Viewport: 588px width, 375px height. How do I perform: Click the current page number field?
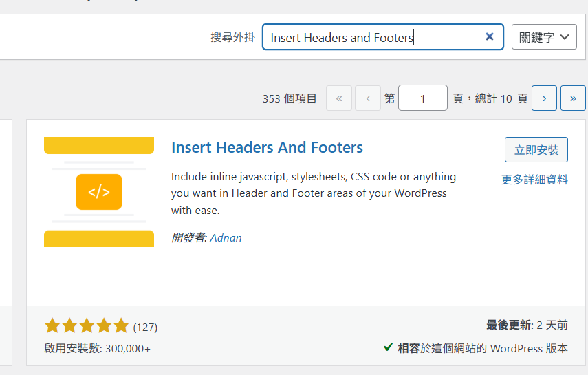coord(423,98)
